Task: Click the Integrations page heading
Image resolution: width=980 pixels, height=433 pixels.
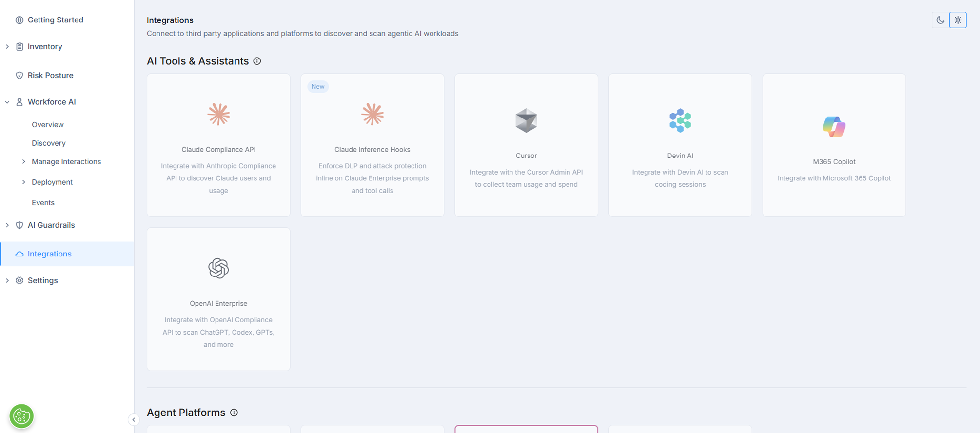Action: coord(170,20)
